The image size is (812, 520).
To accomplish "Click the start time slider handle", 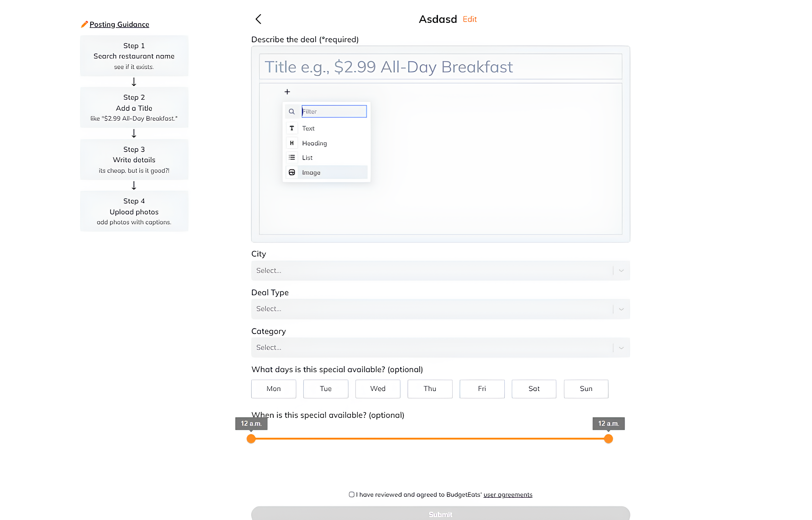I will coord(251,439).
